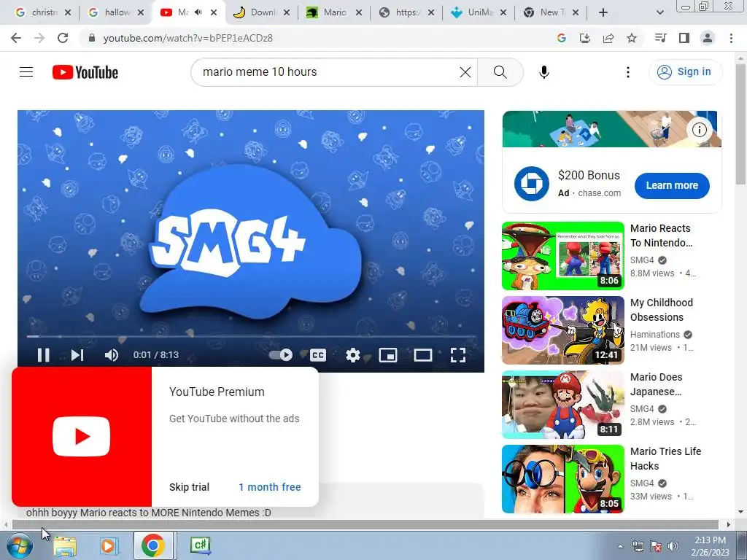Switch to the Download tab
The height and width of the screenshot is (560, 747).
[261, 12]
